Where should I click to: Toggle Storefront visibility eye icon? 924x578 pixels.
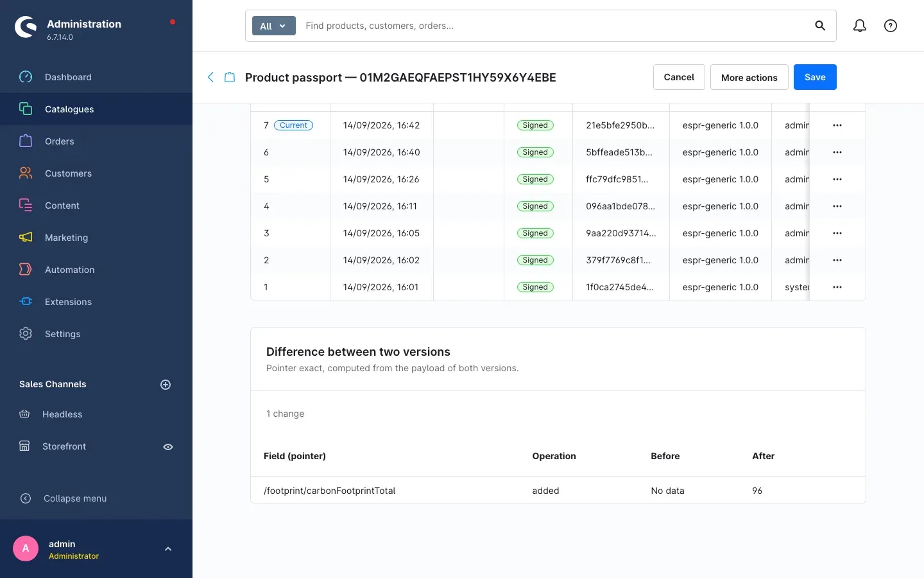tap(168, 447)
